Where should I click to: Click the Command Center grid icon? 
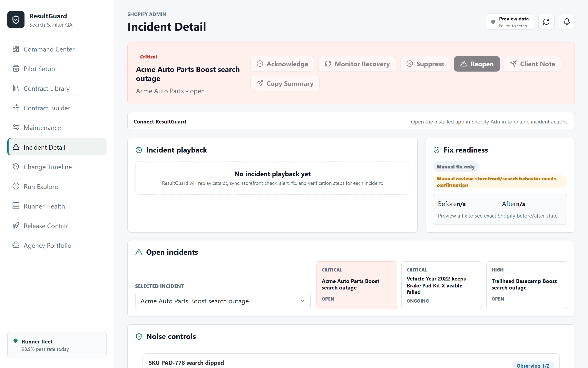pyautogui.click(x=16, y=49)
